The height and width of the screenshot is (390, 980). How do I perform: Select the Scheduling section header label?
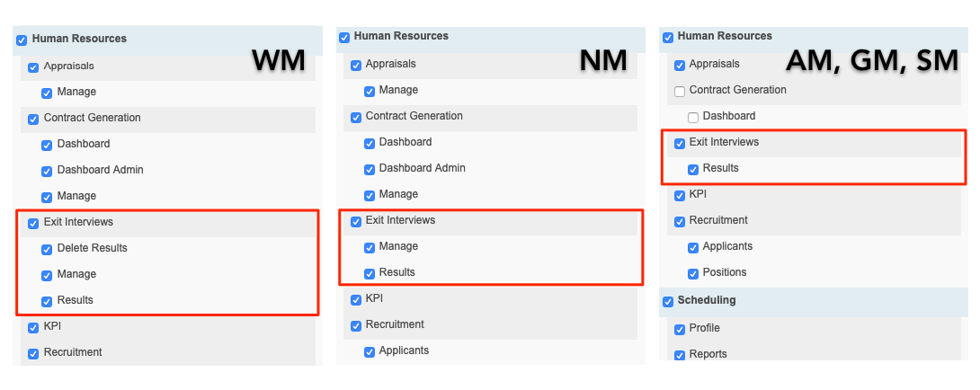point(707,300)
